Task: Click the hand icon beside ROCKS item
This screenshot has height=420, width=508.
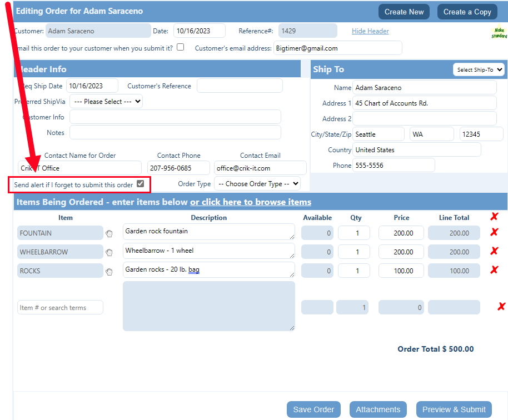Action: (109, 271)
